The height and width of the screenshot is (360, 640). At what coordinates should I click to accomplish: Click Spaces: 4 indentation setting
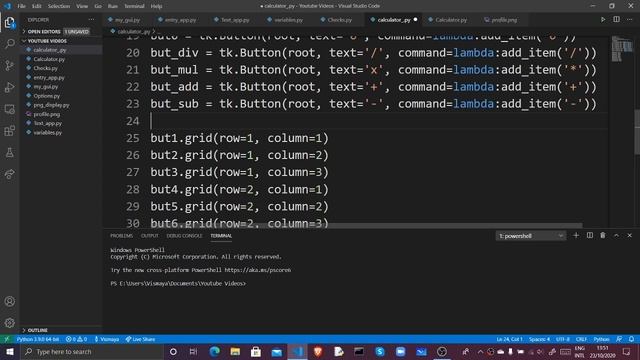539,339
